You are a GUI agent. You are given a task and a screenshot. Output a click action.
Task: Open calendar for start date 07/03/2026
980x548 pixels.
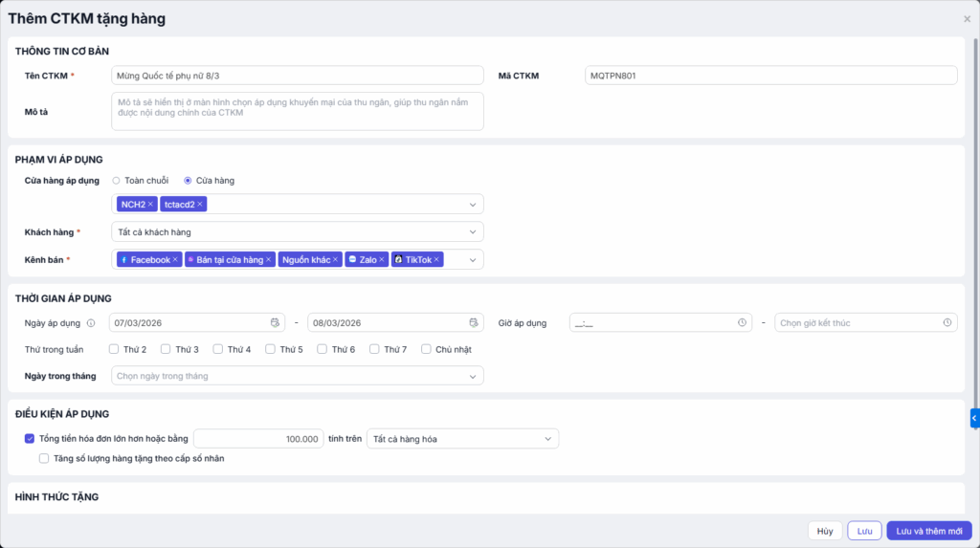tap(276, 323)
